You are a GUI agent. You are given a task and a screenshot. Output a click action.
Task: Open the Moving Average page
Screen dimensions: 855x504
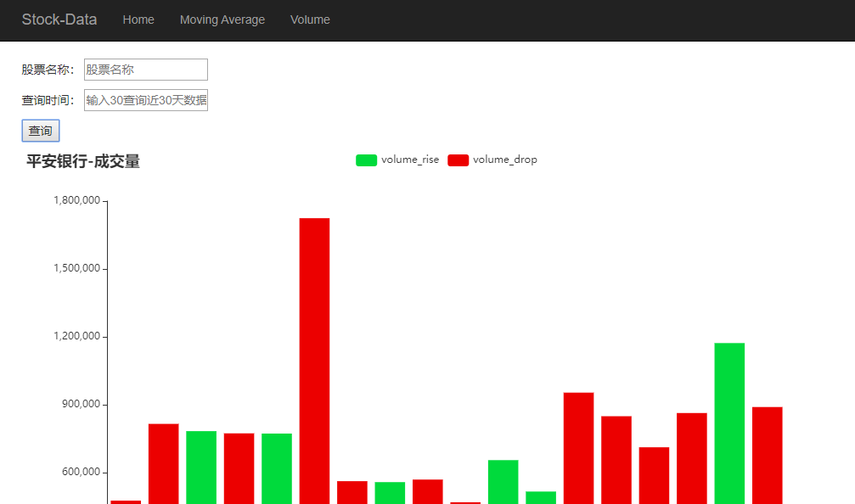tap(222, 20)
